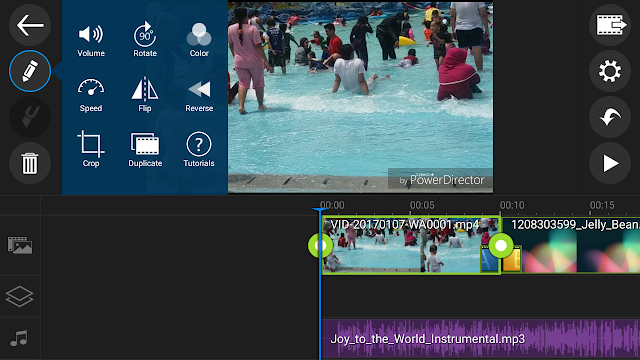Screen dimensions: 640x360
Task: Select the Joy_to_the_World_Instrumental.mp3 audio clip
Action: pyautogui.click(x=480, y=338)
